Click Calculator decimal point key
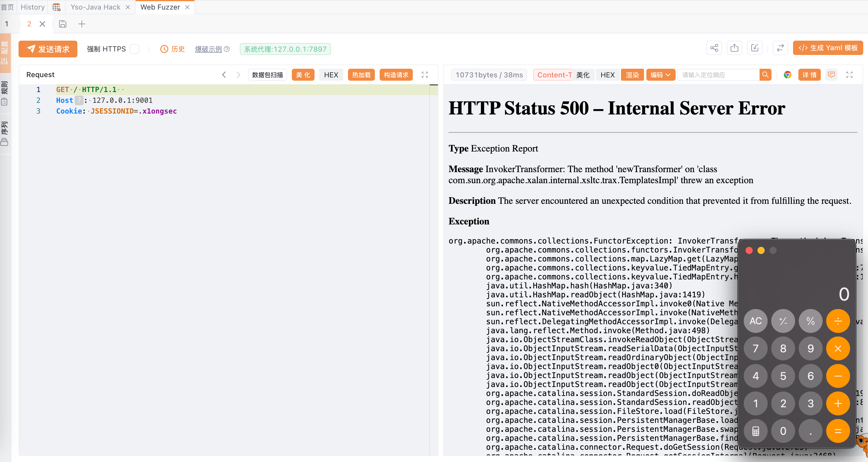Image resolution: width=868 pixels, height=462 pixels. pyautogui.click(x=810, y=431)
